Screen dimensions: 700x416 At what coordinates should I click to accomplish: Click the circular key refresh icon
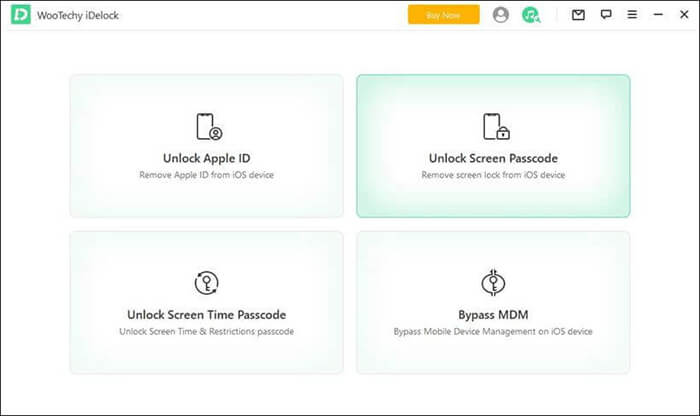(x=207, y=283)
